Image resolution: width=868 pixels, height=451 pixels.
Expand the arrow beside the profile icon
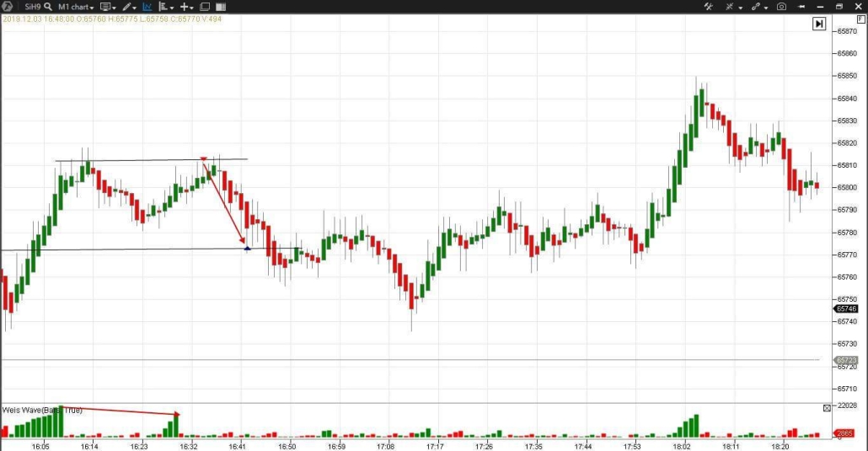pos(172,8)
